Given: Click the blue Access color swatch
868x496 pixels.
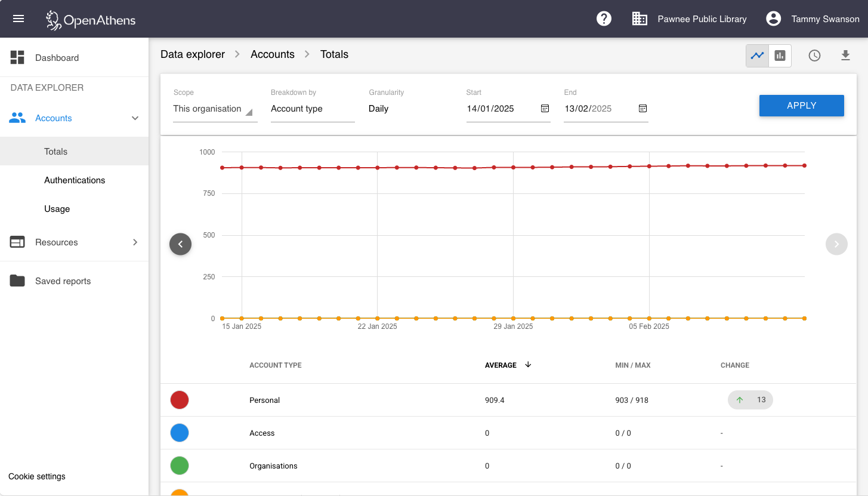Looking at the screenshot, I should 180,433.
